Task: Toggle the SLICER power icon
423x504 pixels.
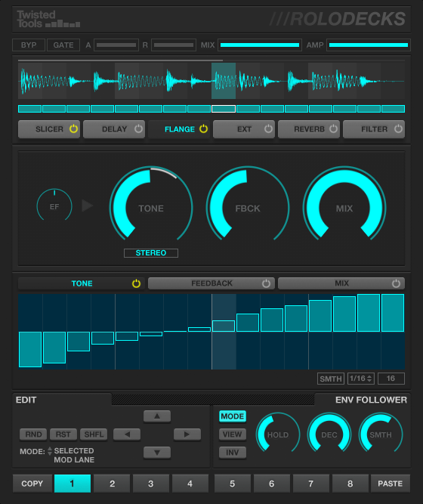Action: coord(73,129)
